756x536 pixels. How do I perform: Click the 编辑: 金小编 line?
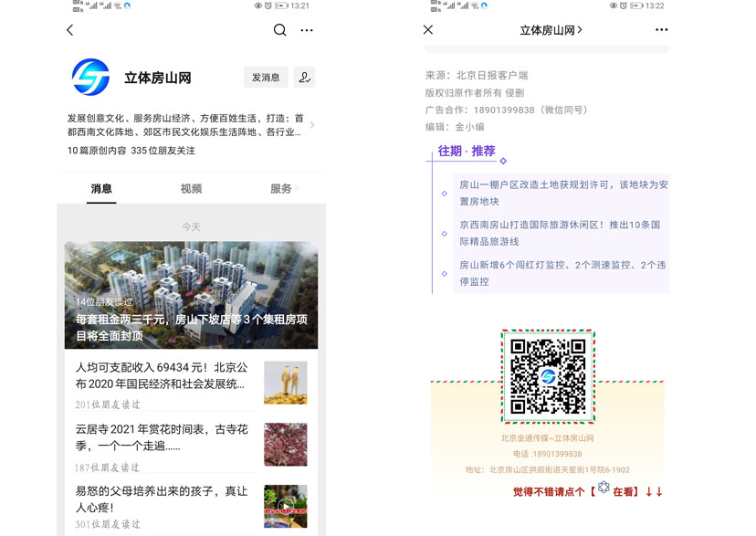point(454,127)
